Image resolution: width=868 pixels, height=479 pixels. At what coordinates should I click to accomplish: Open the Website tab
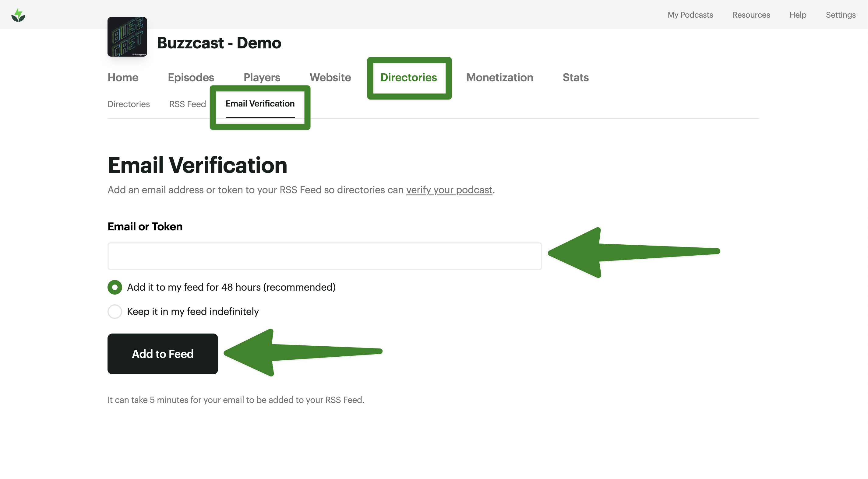pos(330,77)
